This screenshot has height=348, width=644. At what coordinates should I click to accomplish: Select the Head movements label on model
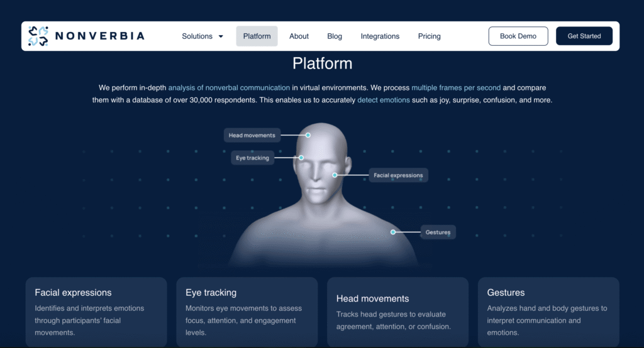click(252, 135)
